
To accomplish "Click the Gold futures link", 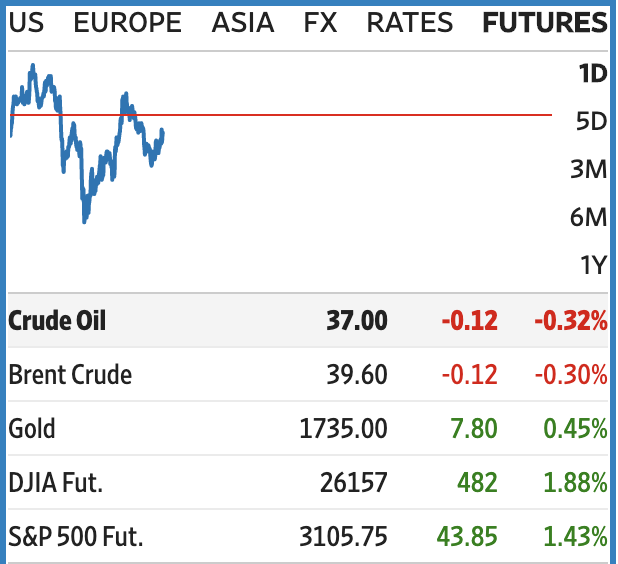I will 32,429.
